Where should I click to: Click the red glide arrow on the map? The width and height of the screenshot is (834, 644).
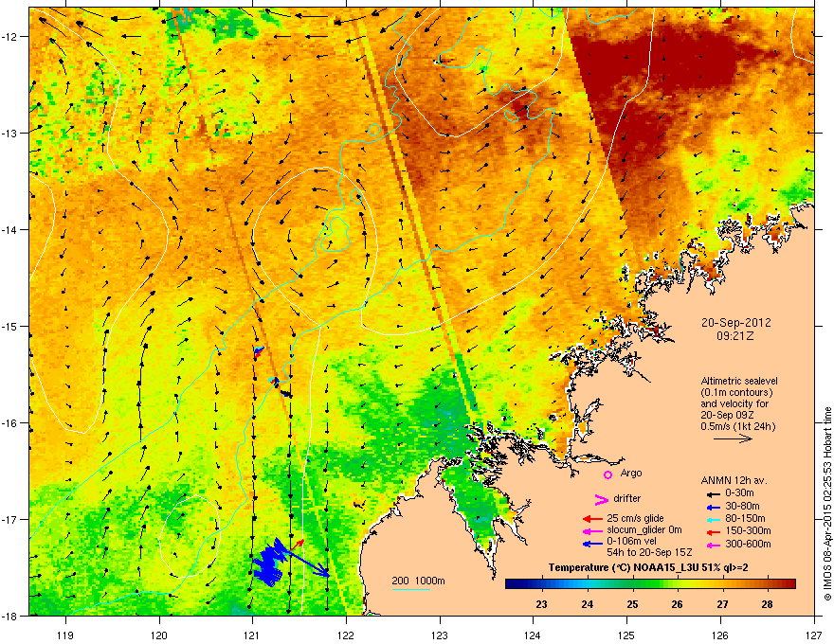(x=295, y=546)
